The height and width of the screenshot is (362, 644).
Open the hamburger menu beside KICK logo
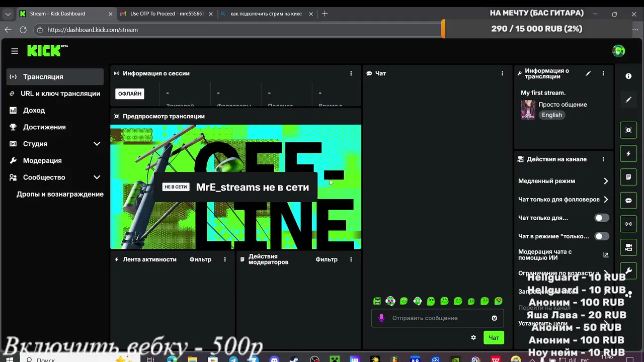click(x=15, y=51)
